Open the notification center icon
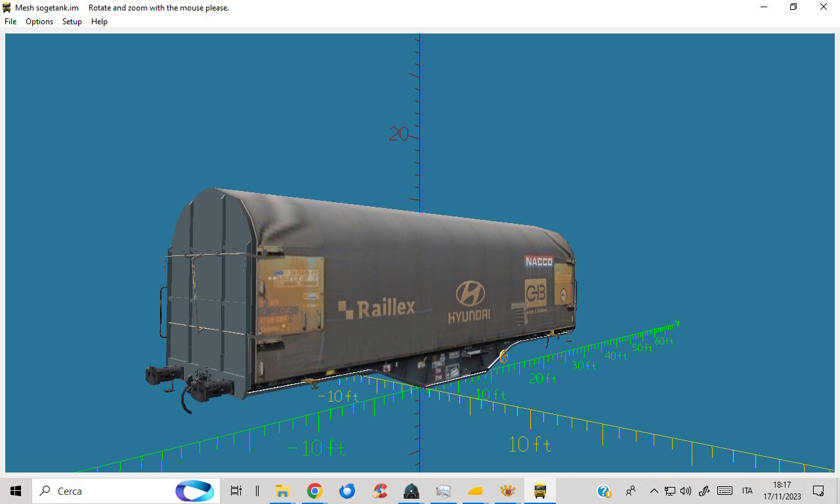 818,491
